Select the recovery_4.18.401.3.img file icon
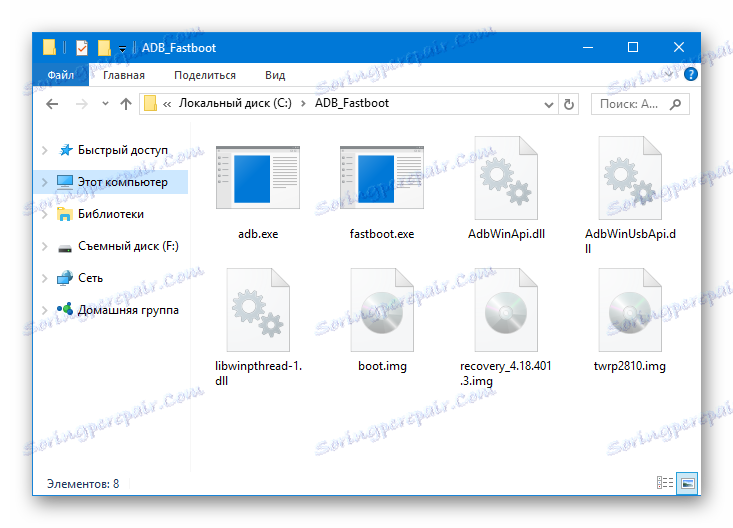Image resolution: width=733 pixels, height=528 pixels. [506, 310]
